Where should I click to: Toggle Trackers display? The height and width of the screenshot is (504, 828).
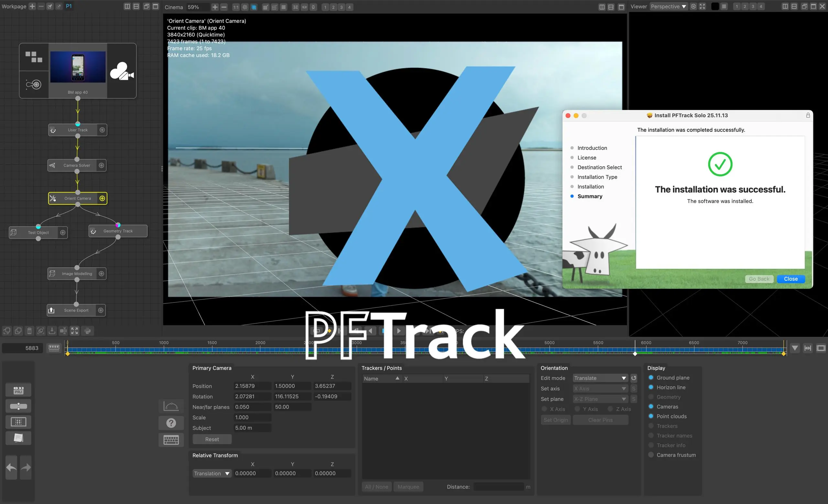click(651, 426)
